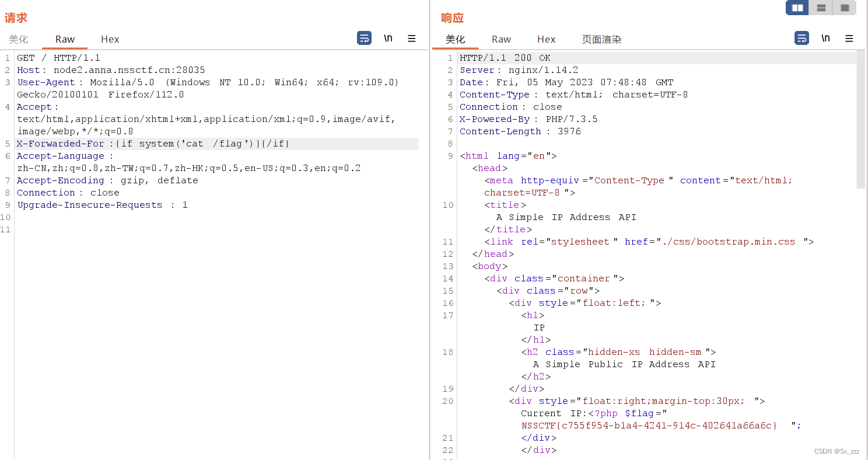The height and width of the screenshot is (460, 868).
Task: Click the HTTP/1.1 200 OK status line
Action: tap(505, 58)
